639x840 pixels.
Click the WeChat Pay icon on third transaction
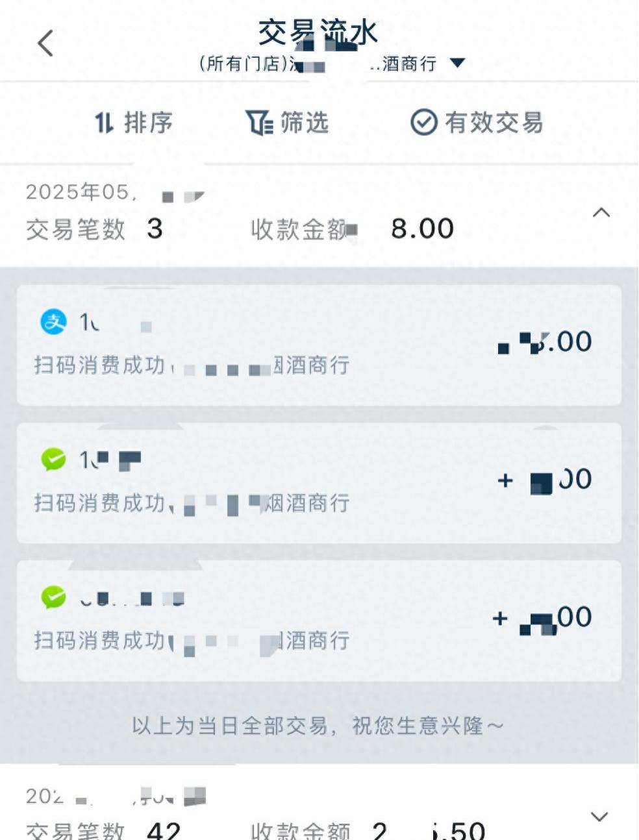point(53,597)
